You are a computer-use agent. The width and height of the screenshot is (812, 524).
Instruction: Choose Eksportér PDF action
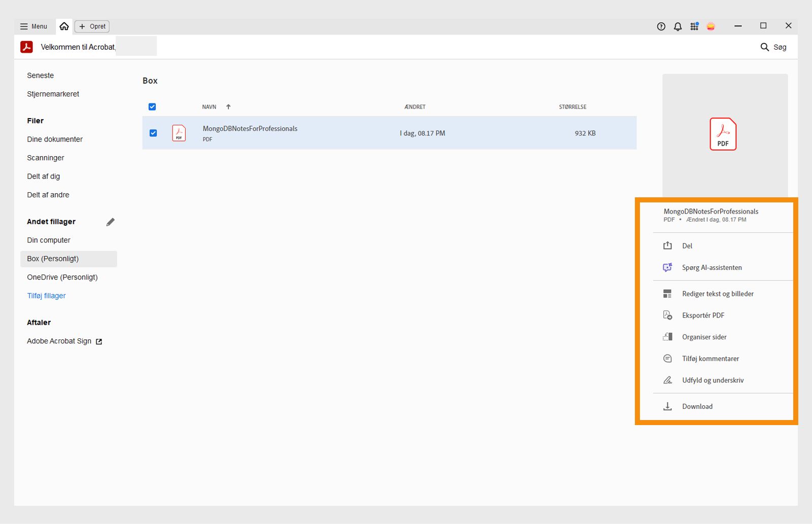click(x=703, y=316)
